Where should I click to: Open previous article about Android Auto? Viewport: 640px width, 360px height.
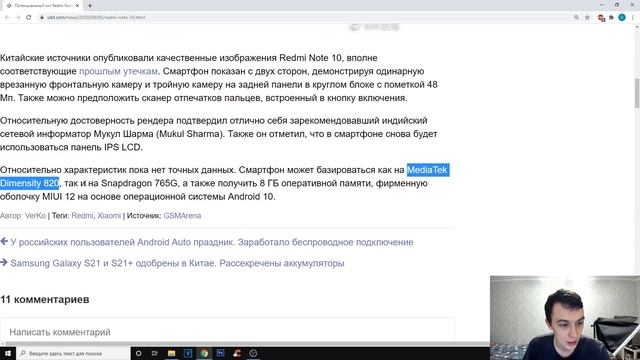coord(212,242)
